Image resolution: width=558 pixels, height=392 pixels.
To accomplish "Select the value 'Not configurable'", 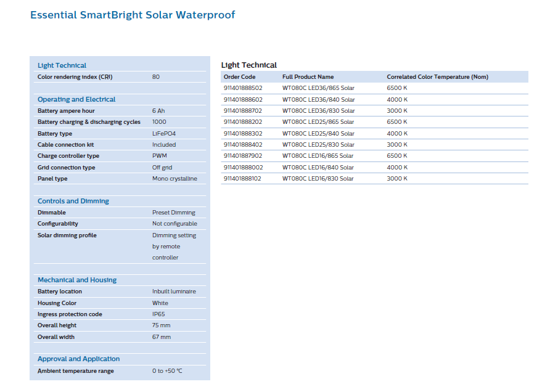I will pos(174,223).
